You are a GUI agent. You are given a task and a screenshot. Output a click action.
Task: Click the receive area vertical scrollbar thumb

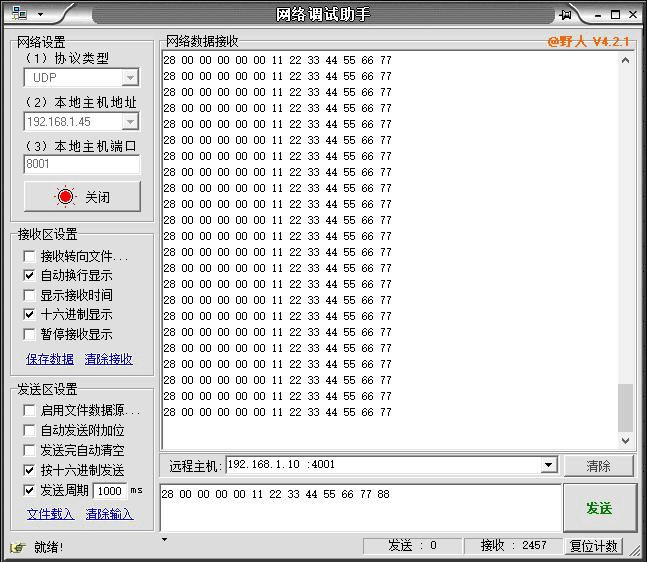[626, 406]
